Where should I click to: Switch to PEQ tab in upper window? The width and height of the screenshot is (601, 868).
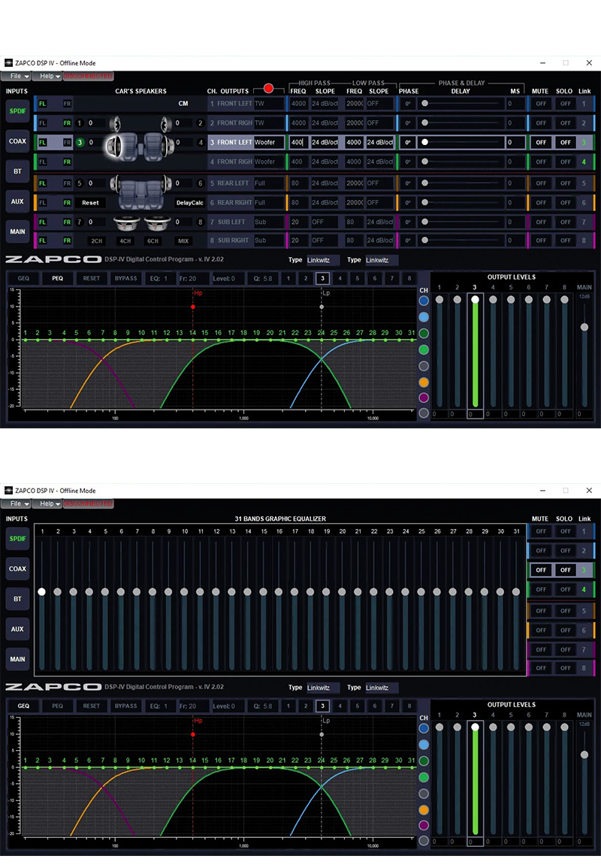point(58,279)
